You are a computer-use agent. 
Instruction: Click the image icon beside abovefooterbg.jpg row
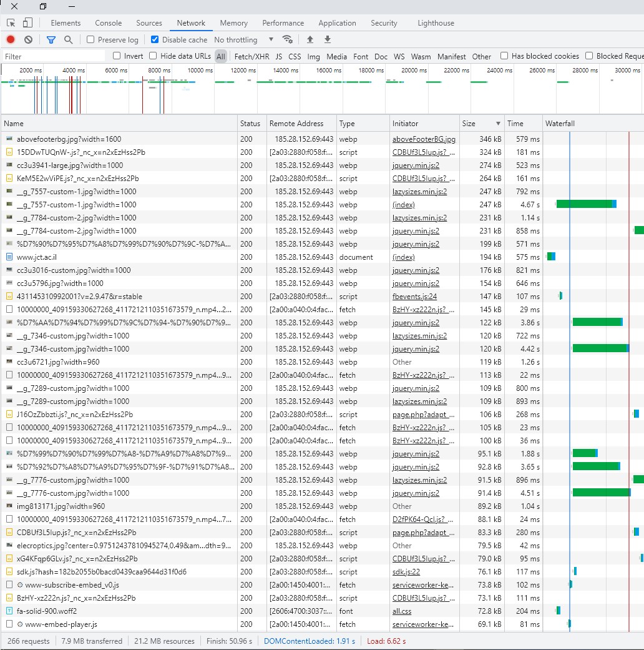[x=9, y=139]
